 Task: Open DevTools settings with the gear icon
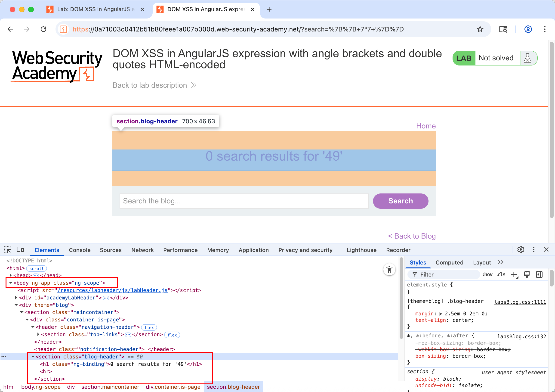click(x=521, y=249)
